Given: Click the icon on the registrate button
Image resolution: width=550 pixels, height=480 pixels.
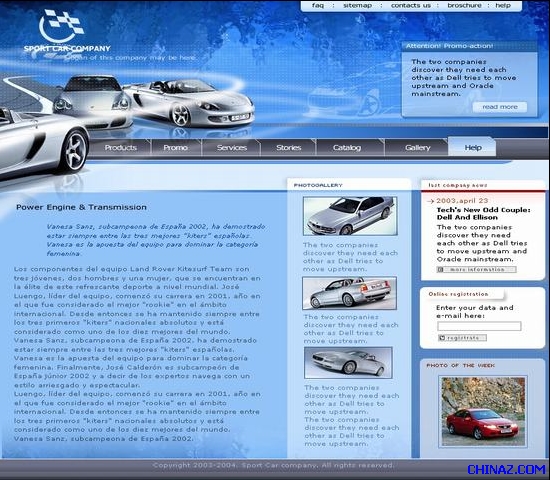Looking at the screenshot, I should point(442,338).
